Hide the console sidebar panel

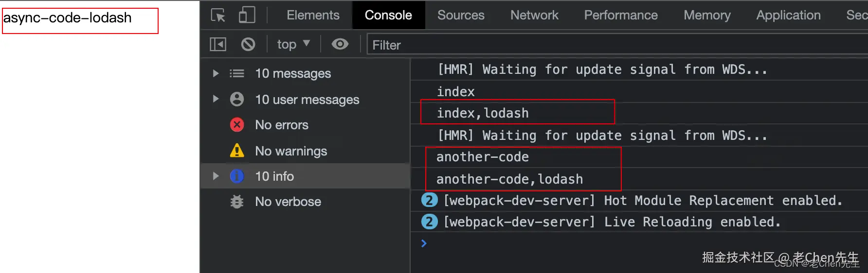tap(218, 45)
